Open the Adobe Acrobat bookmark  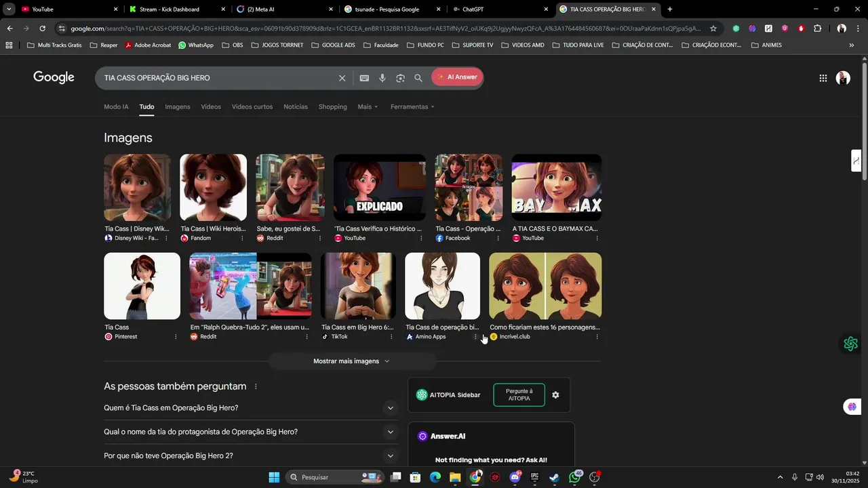[x=148, y=45]
